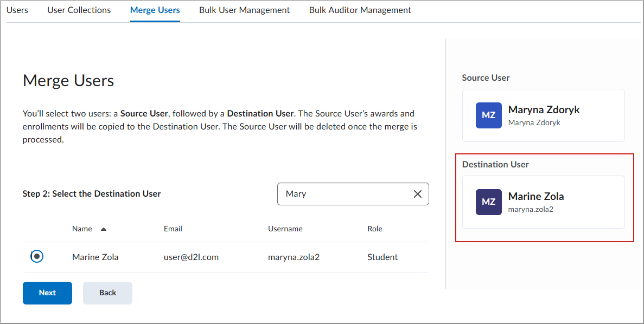Click the MZ avatar for Source User Maryna Zdoryk

pos(488,115)
